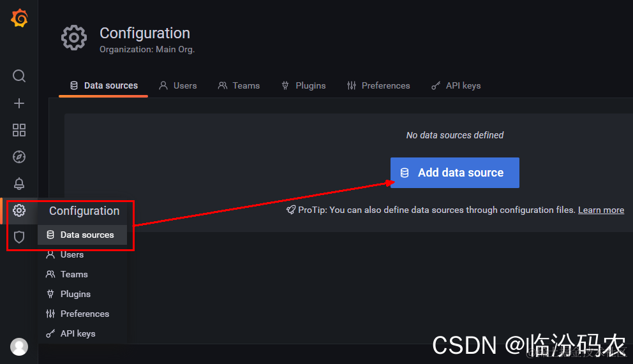
Task: Open the Alerting bell icon
Action: (x=19, y=184)
